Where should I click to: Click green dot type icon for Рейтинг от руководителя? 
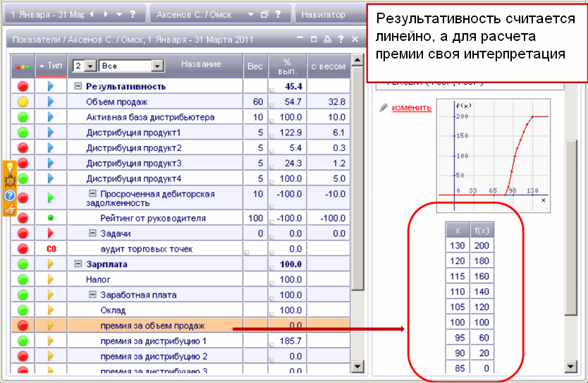click(x=51, y=217)
